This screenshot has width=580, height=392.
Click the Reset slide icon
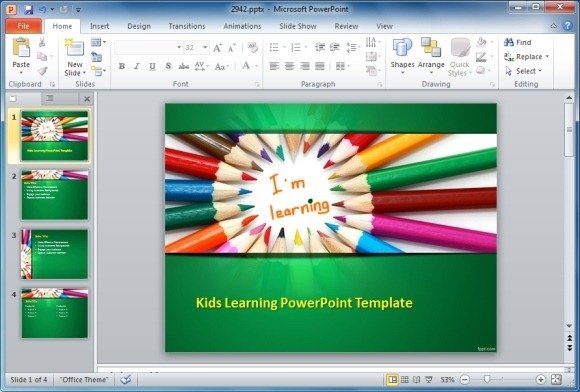click(96, 57)
